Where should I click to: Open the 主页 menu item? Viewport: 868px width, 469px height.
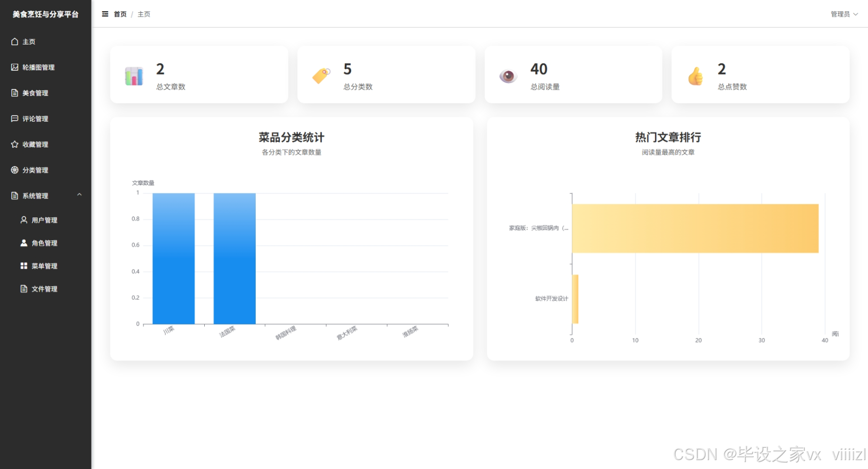coord(46,42)
